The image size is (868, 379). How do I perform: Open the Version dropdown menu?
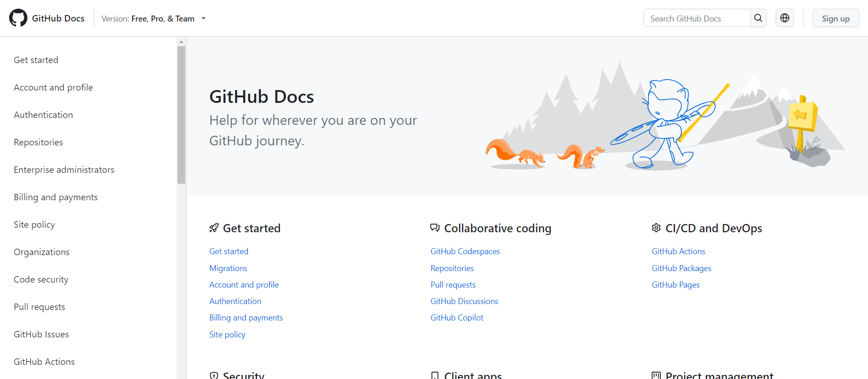154,19
